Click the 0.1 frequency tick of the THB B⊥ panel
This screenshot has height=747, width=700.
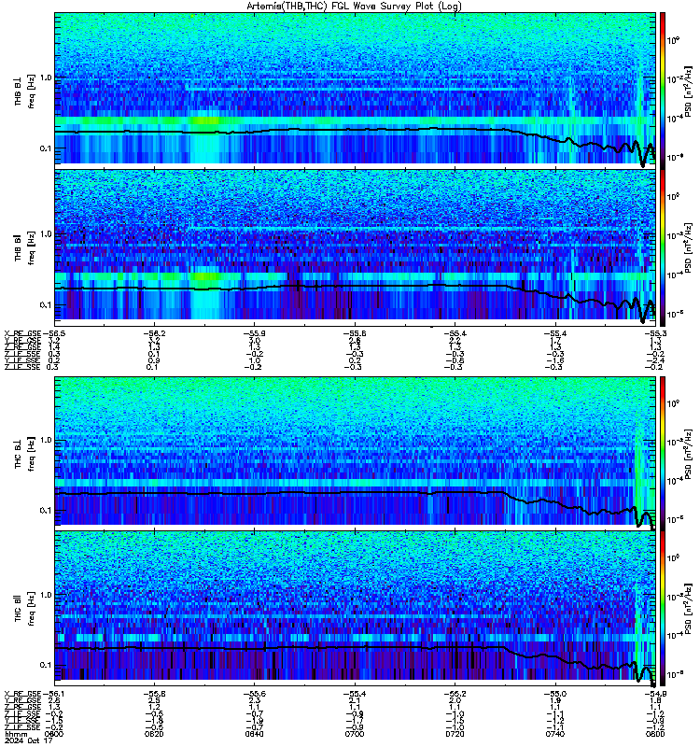coord(46,148)
